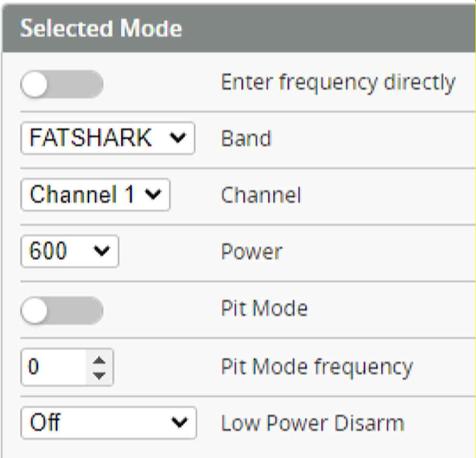Focus the Pit Mode frequency number field
Image resolution: width=476 pixels, height=458 pixels.
click(x=67, y=367)
